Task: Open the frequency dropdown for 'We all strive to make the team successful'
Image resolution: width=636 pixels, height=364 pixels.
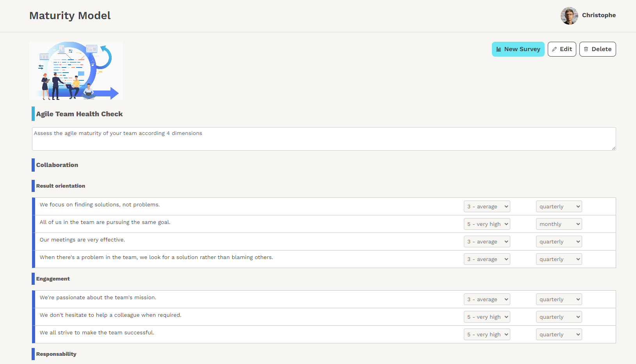Action: tap(559, 334)
